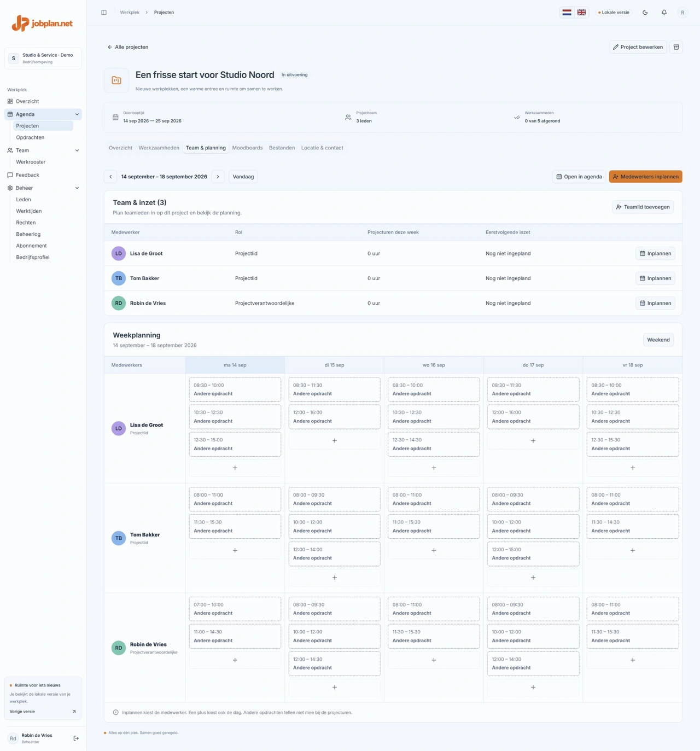Click the project folder icon
The width and height of the screenshot is (700, 751).
point(116,80)
